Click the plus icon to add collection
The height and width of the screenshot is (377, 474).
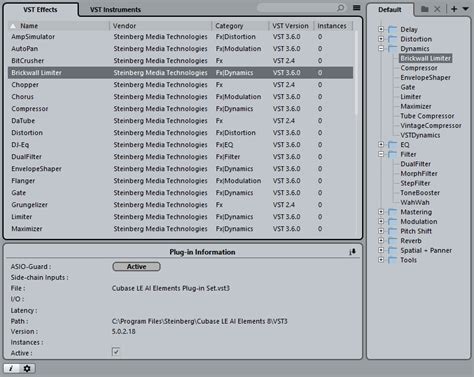454,9
